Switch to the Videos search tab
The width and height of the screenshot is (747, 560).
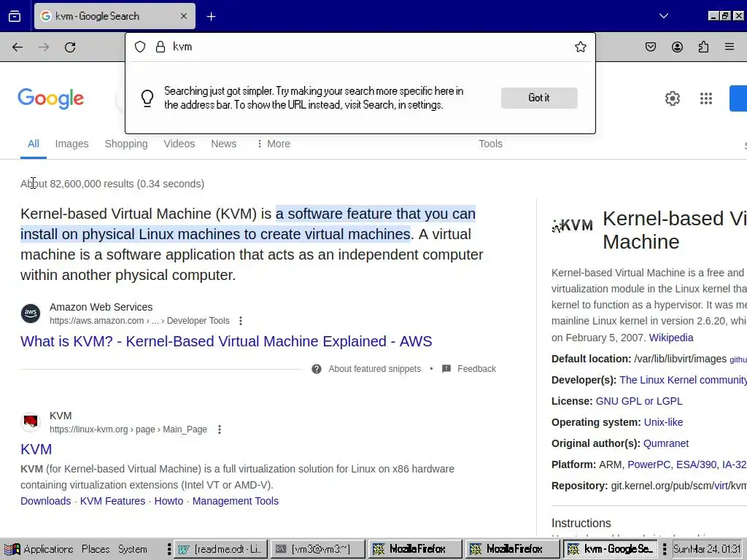click(179, 144)
